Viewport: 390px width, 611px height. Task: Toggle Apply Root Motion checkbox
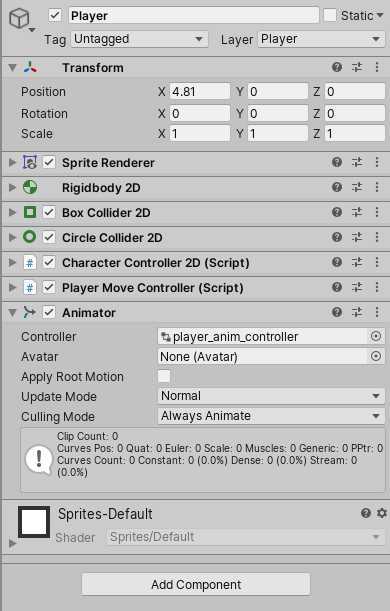click(x=164, y=376)
